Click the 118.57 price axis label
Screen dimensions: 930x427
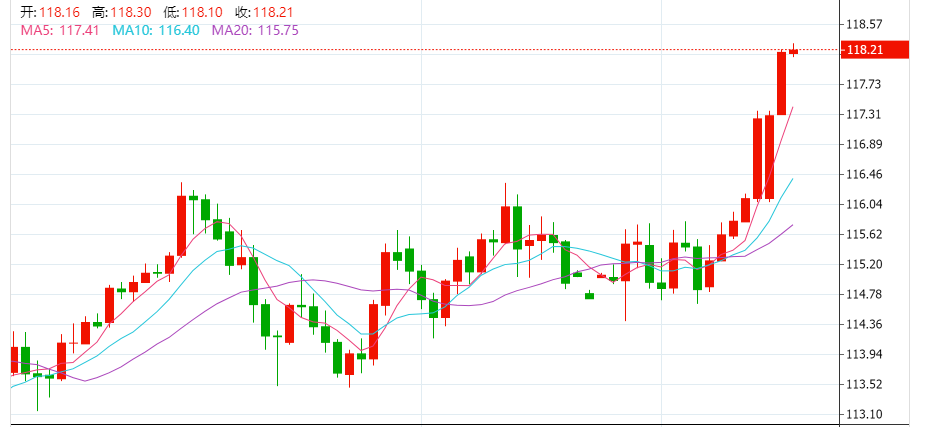click(x=865, y=24)
